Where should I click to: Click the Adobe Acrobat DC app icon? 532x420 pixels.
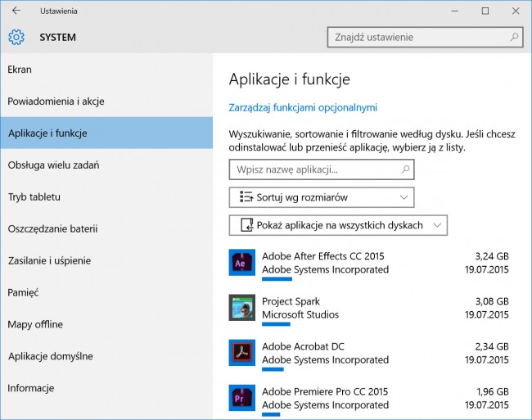click(x=242, y=353)
